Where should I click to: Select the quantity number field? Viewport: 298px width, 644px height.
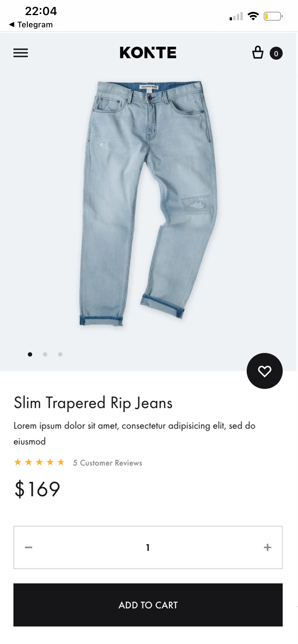point(148,547)
